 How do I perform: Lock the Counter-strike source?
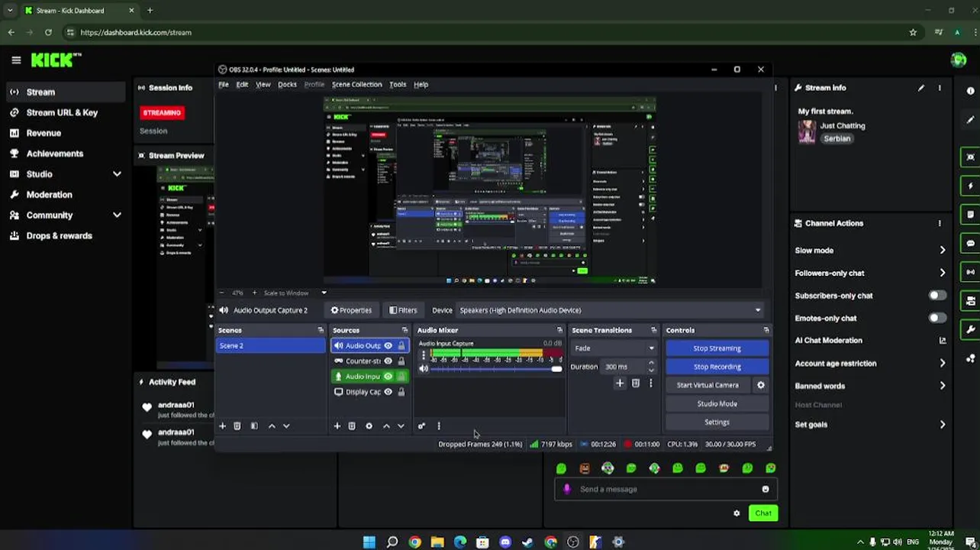401,361
